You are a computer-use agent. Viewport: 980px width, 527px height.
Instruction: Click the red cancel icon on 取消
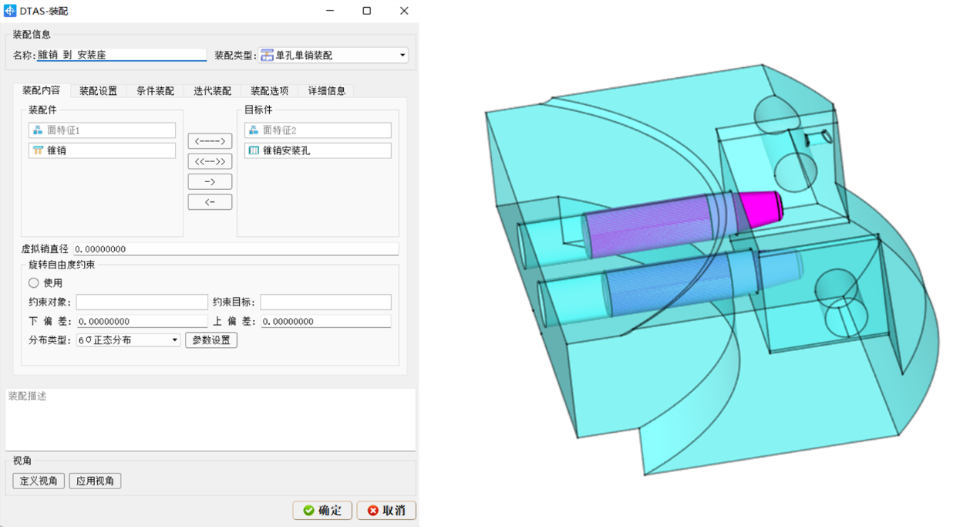372,510
